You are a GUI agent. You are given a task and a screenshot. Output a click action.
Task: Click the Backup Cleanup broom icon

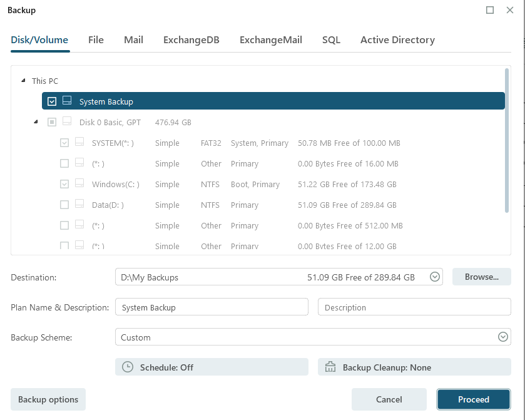(x=331, y=367)
